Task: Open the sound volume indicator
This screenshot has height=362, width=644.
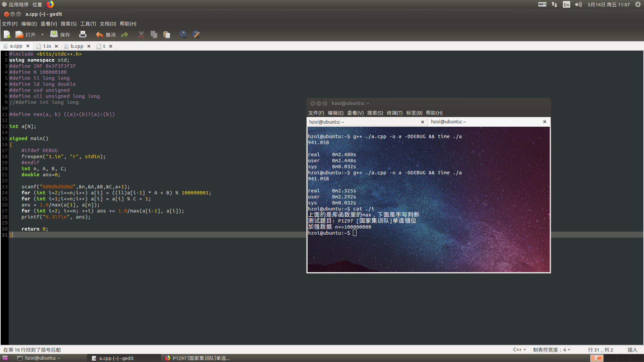Action: (x=578, y=4)
